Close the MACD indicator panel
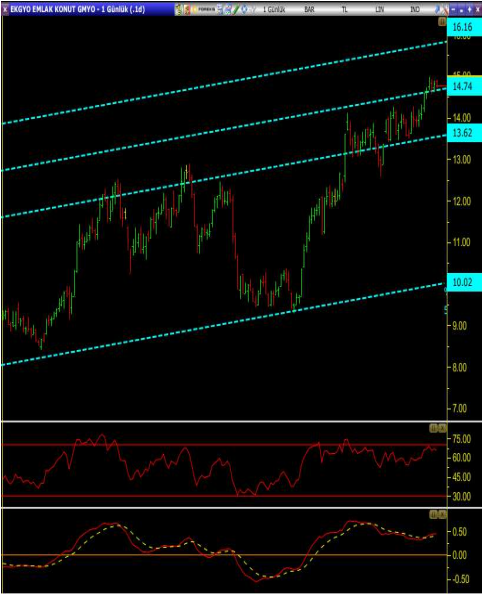This screenshot has height=594, width=483. 442,514
